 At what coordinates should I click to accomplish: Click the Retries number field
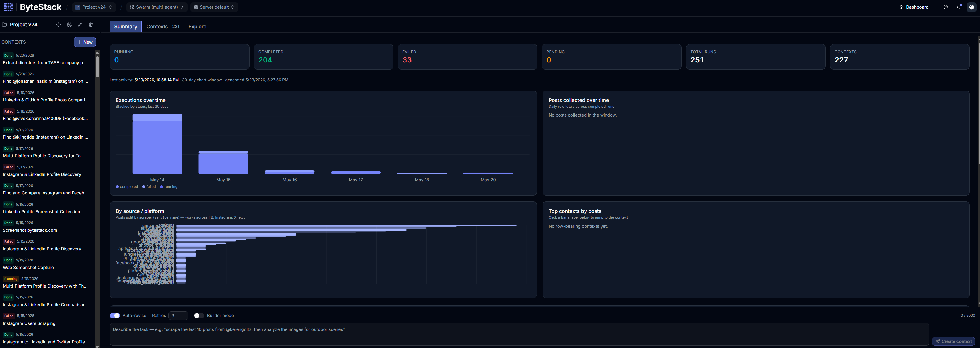point(178,316)
